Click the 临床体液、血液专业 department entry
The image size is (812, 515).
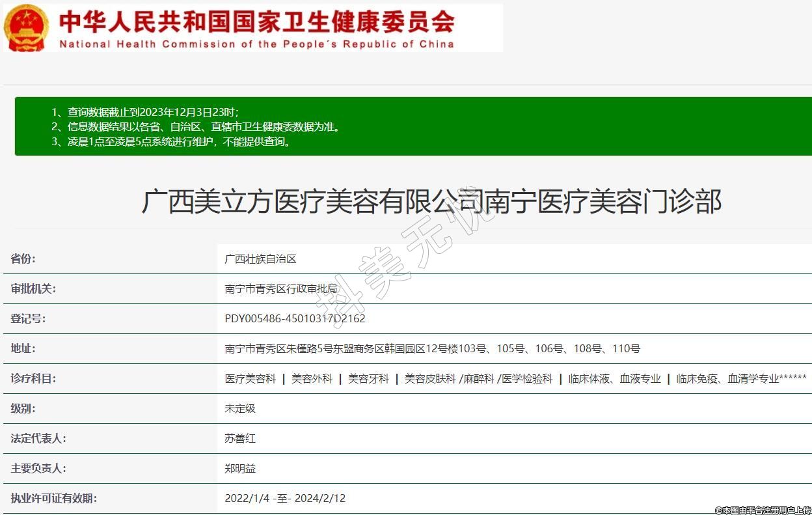tap(614, 379)
